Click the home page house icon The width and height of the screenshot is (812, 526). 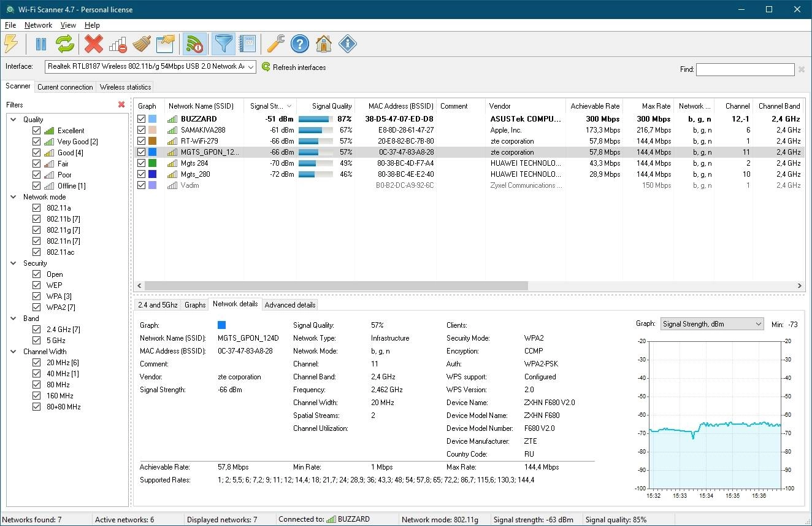[x=324, y=44]
